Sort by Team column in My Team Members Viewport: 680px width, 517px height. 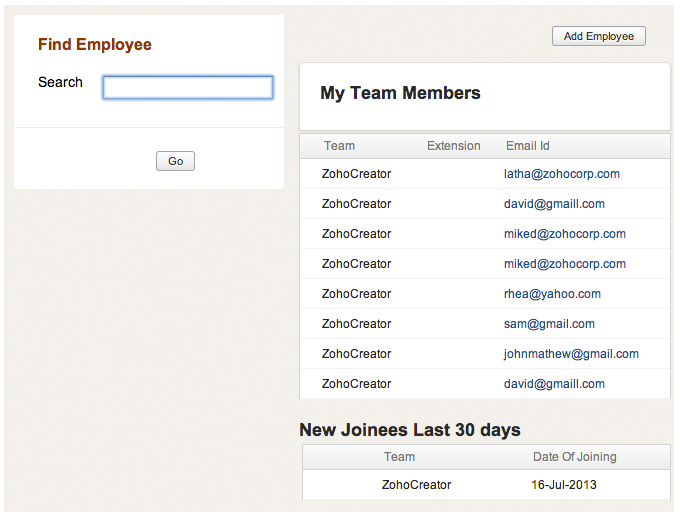tap(339, 146)
